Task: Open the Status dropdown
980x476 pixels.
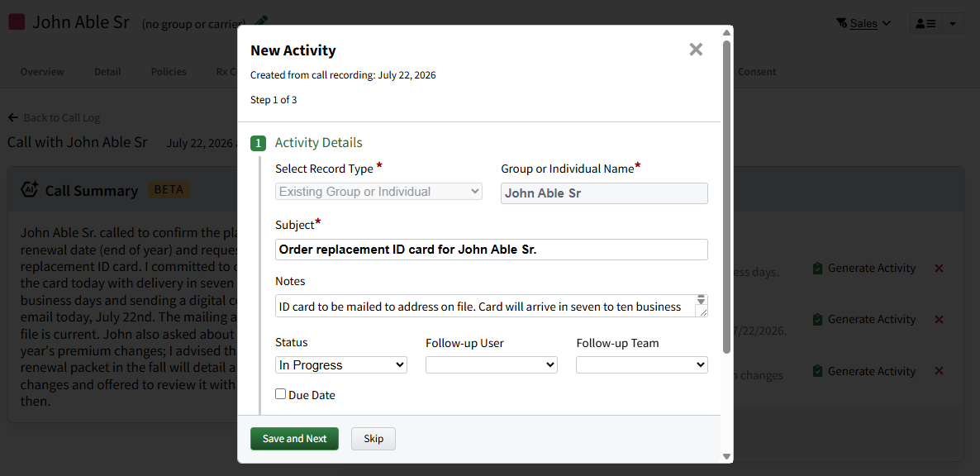Action: 341,364
